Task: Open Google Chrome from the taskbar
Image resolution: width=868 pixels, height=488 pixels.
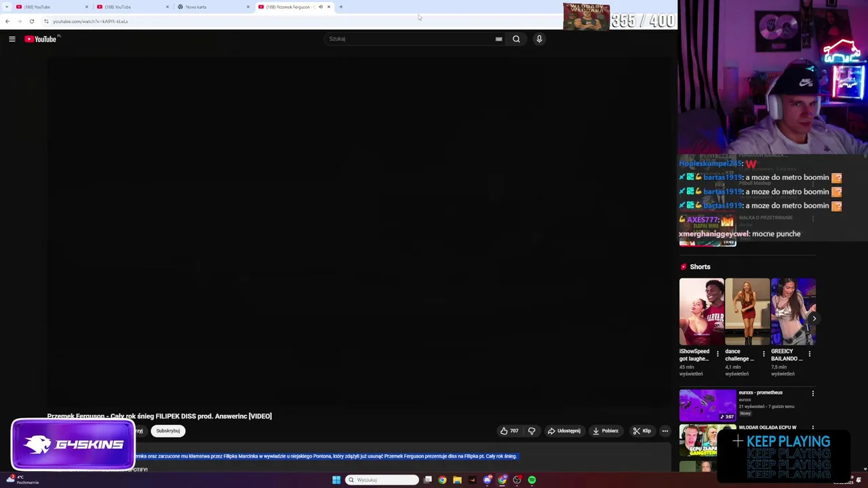Action: click(x=442, y=480)
